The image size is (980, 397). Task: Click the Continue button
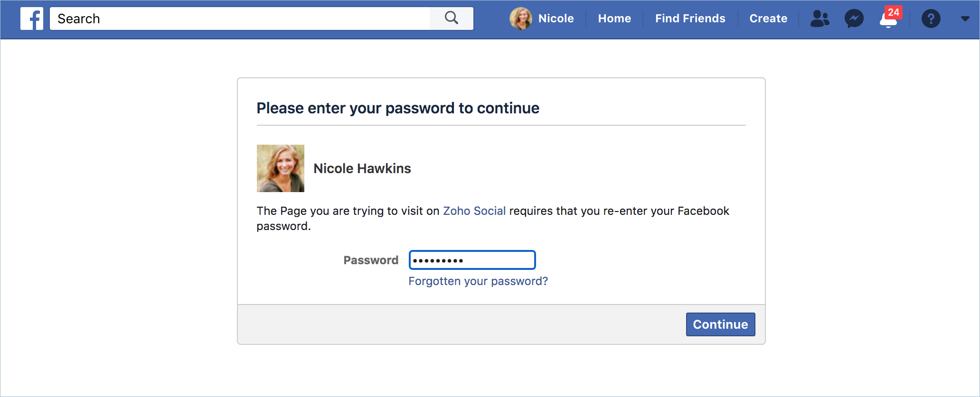(x=720, y=324)
